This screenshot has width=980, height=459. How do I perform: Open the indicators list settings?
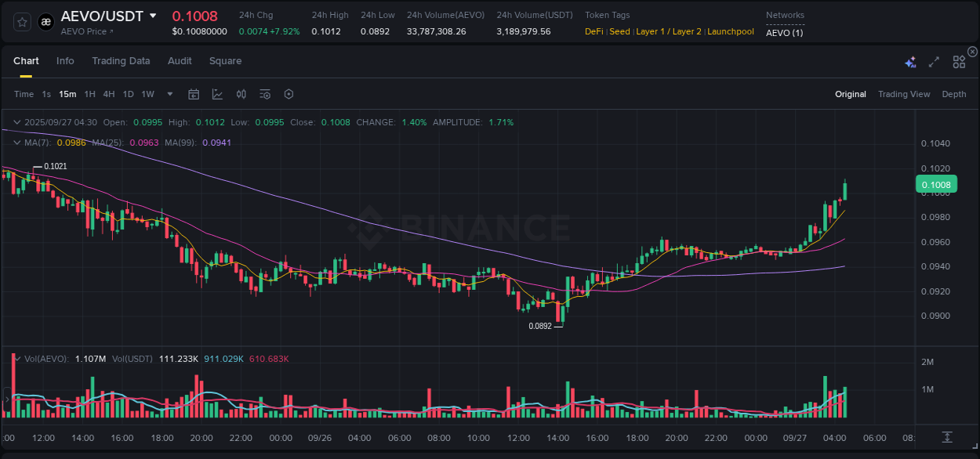point(264,94)
